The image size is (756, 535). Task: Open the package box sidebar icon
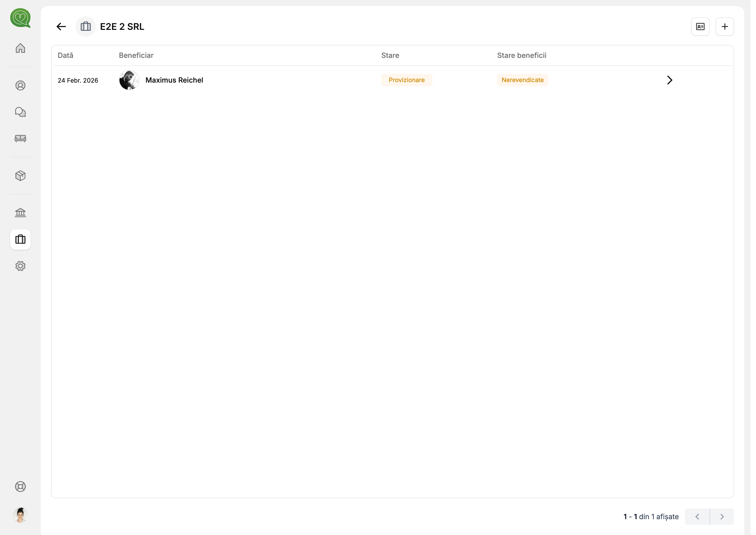pyautogui.click(x=20, y=176)
